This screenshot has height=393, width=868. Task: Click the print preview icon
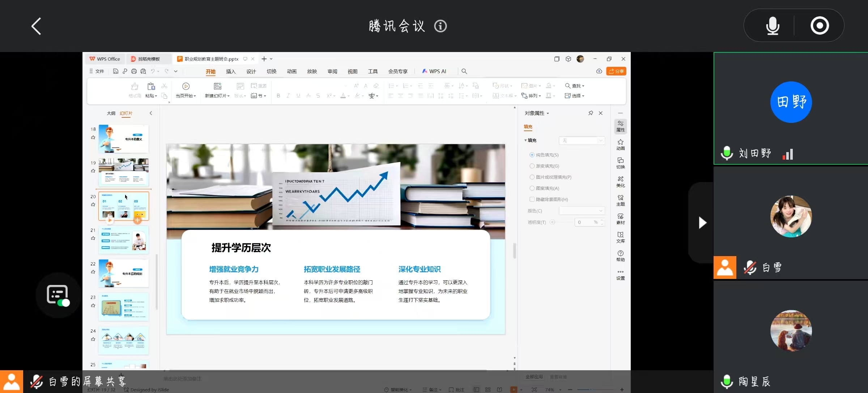(x=143, y=71)
